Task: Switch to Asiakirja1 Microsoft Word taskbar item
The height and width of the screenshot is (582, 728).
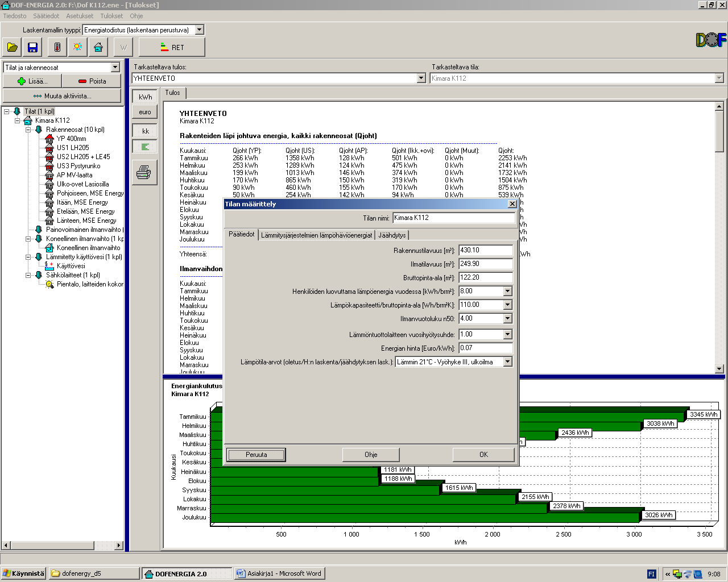Action: pos(279,574)
